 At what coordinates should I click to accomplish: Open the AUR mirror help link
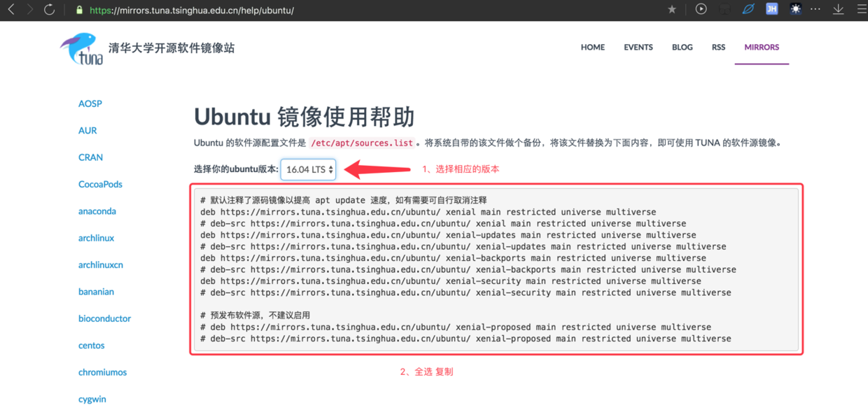[x=87, y=130]
